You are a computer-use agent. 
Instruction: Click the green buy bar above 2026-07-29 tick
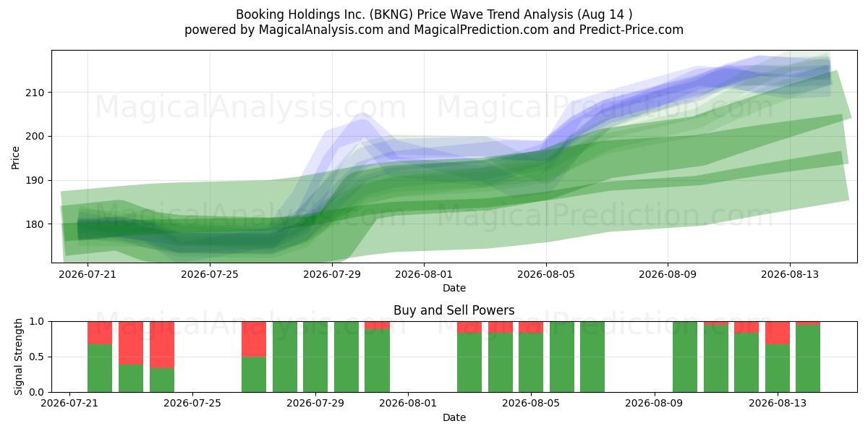316,357
